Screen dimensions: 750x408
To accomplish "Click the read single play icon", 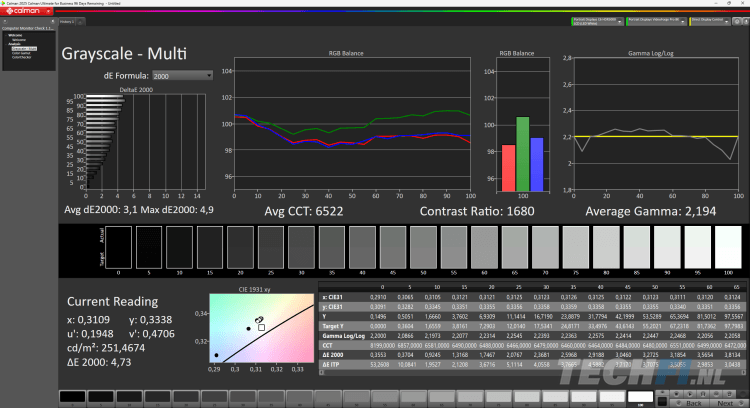I will [690, 394].
